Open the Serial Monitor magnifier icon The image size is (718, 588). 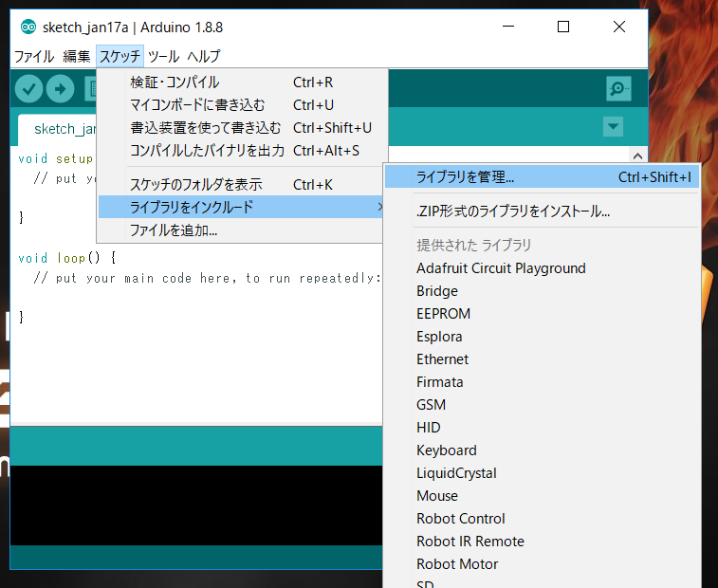618,88
